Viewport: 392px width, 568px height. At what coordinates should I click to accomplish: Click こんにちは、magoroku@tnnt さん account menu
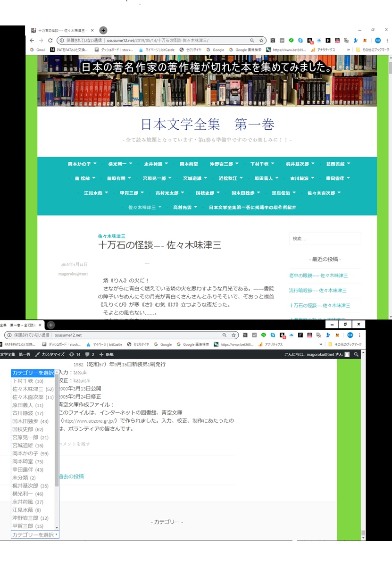coord(317,354)
